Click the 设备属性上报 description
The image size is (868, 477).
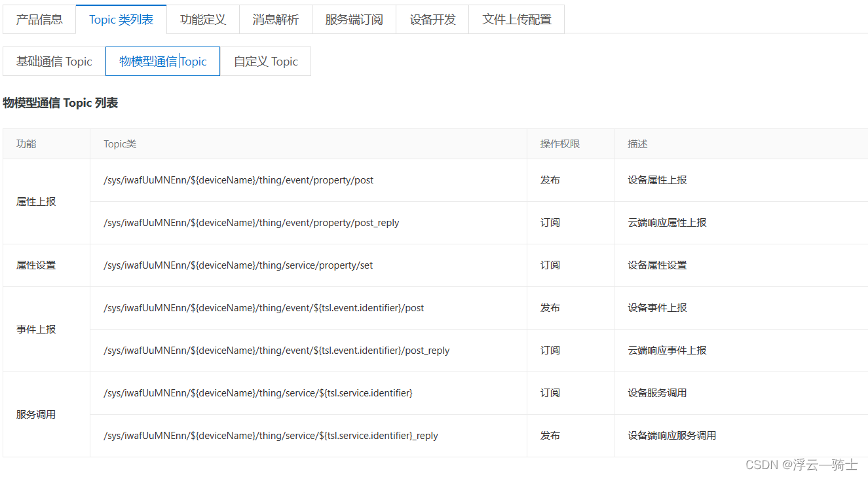(657, 180)
